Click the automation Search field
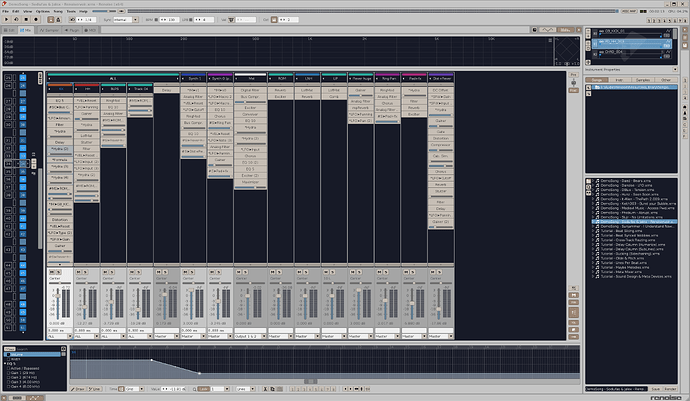 pyautogui.click(x=38, y=349)
